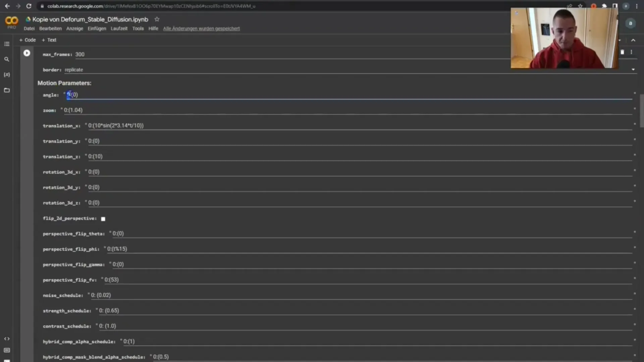Screen dimensions: 644x362
Task: Open the browser three-dot menu
Action: (x=637, y=6)
